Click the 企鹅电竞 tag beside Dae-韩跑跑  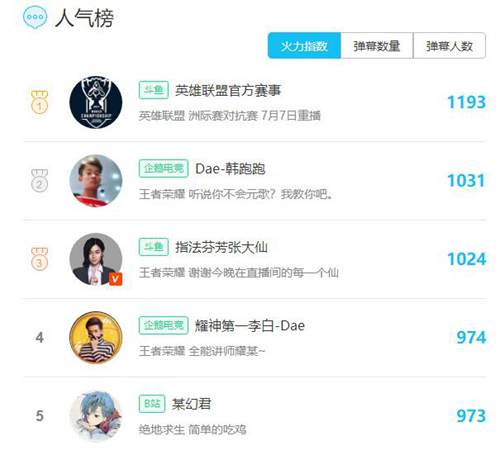164,168
